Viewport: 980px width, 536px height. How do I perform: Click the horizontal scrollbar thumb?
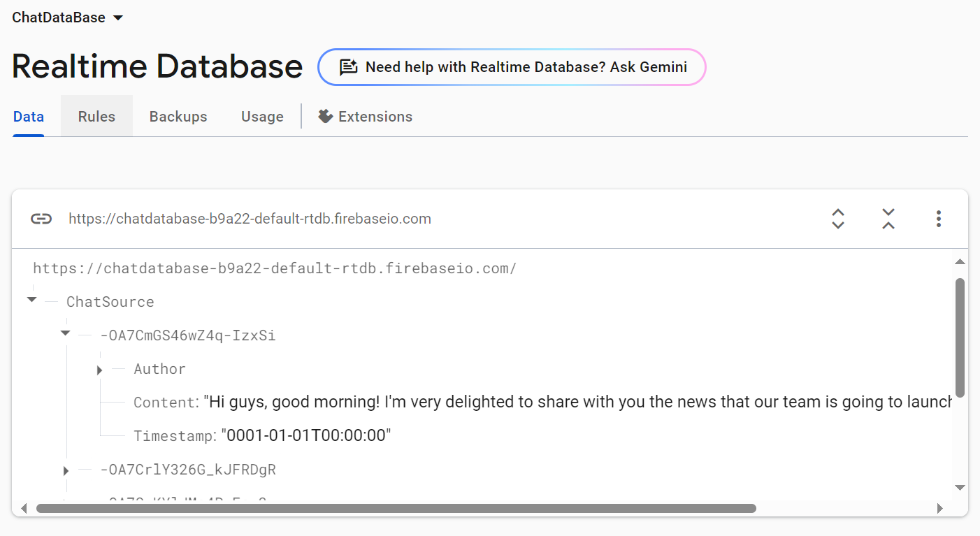click(x=396, y=509)
